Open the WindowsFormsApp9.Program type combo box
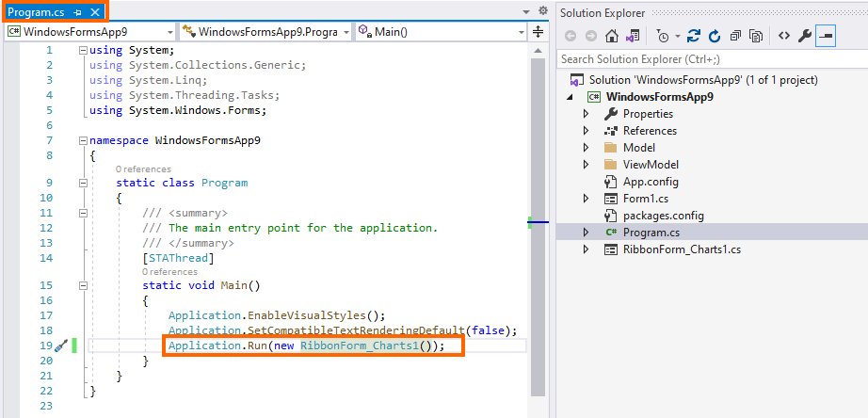Screen dimensions: 868x418 tap(265, 32)
